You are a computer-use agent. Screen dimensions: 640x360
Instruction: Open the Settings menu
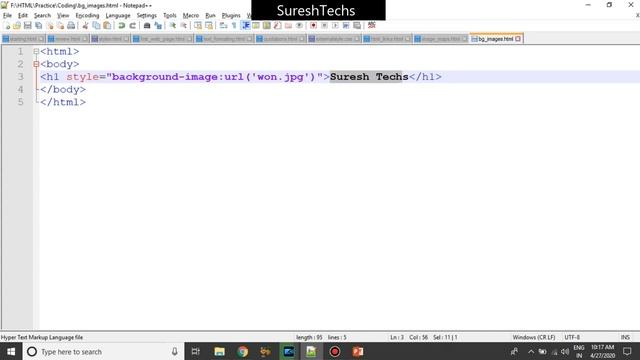[147, 16]
